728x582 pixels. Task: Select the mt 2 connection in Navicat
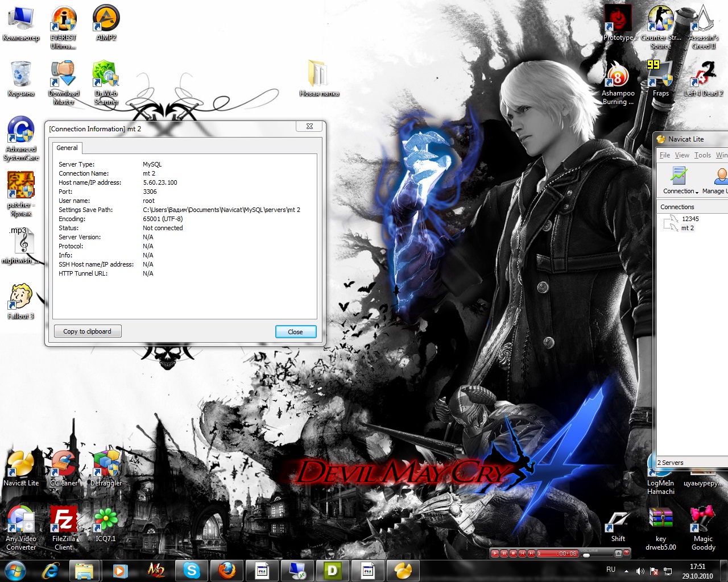click(x=687, y=228)
